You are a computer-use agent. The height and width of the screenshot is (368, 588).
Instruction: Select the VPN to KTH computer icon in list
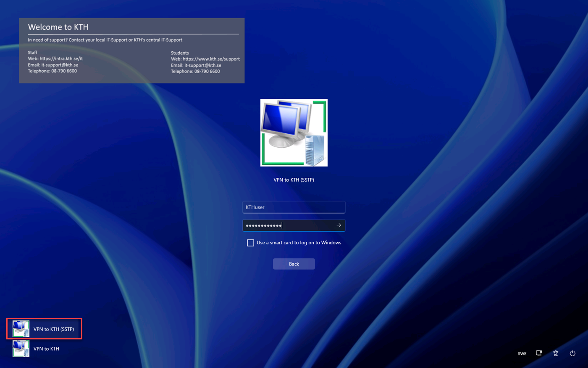pyautogui.click(x=21, y=348)
